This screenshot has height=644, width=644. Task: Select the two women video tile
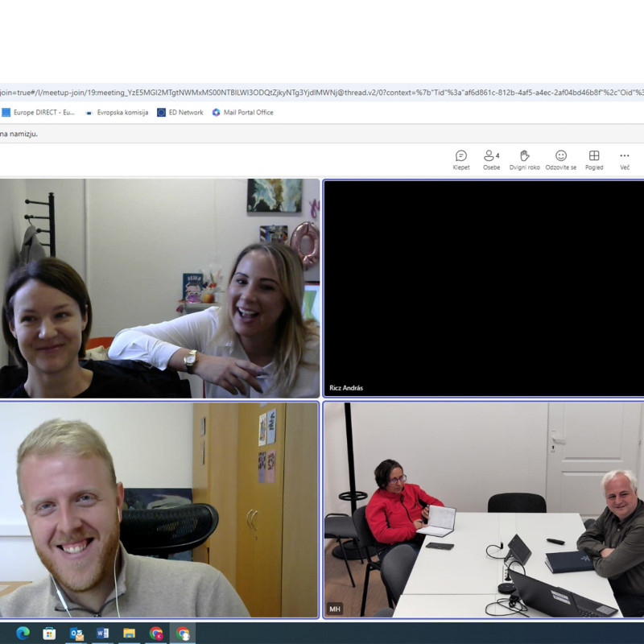coord(159,287)
